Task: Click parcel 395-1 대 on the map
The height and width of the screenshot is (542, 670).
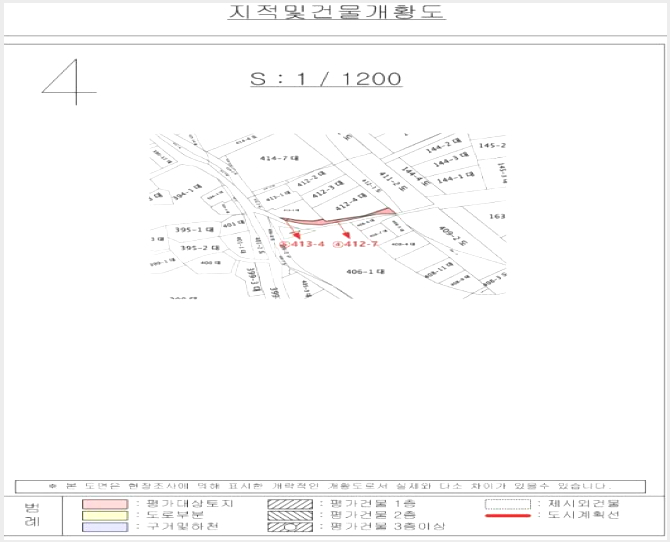Action: pos(194,230)
